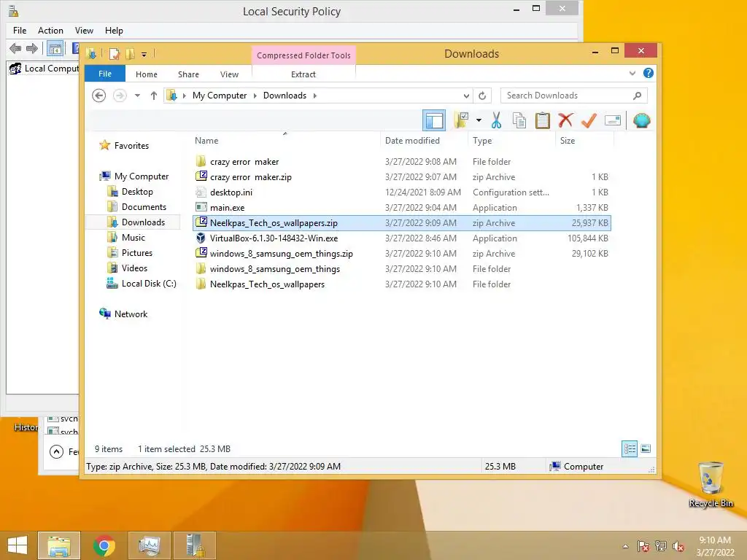Click the Compressed Folder Tools contextual tab

point(303,55)
